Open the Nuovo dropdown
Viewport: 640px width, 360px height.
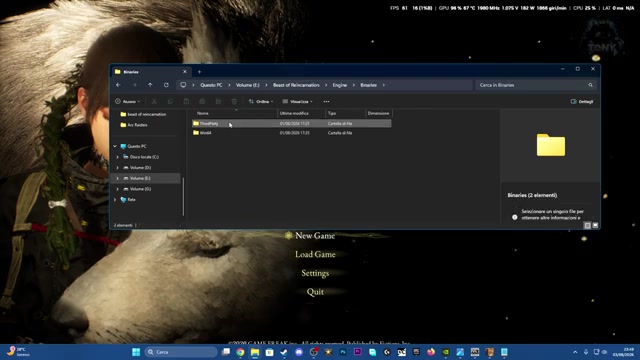[x=127, y=101]
